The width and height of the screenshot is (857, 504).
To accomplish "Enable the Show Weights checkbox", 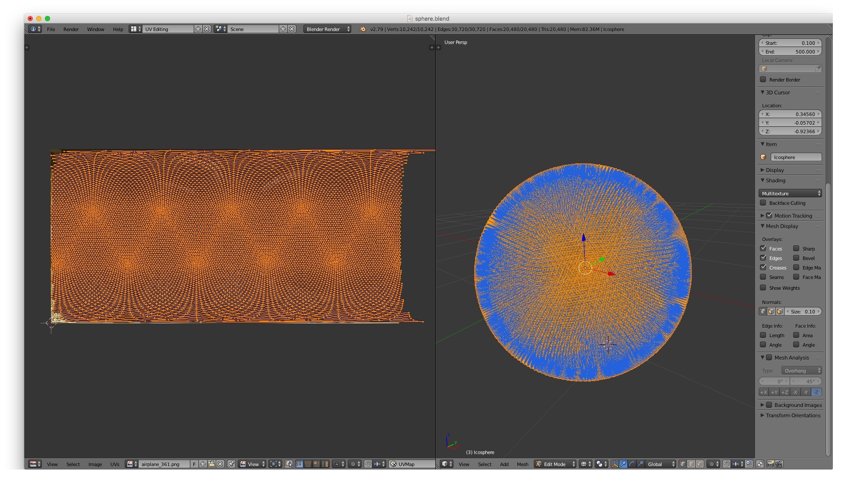I will [x=763, y=288].
